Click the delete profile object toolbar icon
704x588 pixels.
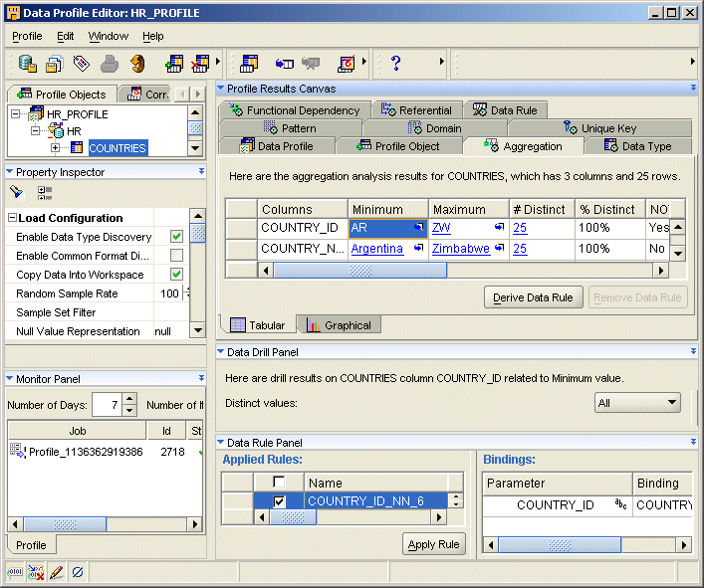pyautogui.click(x=200, y=64)
